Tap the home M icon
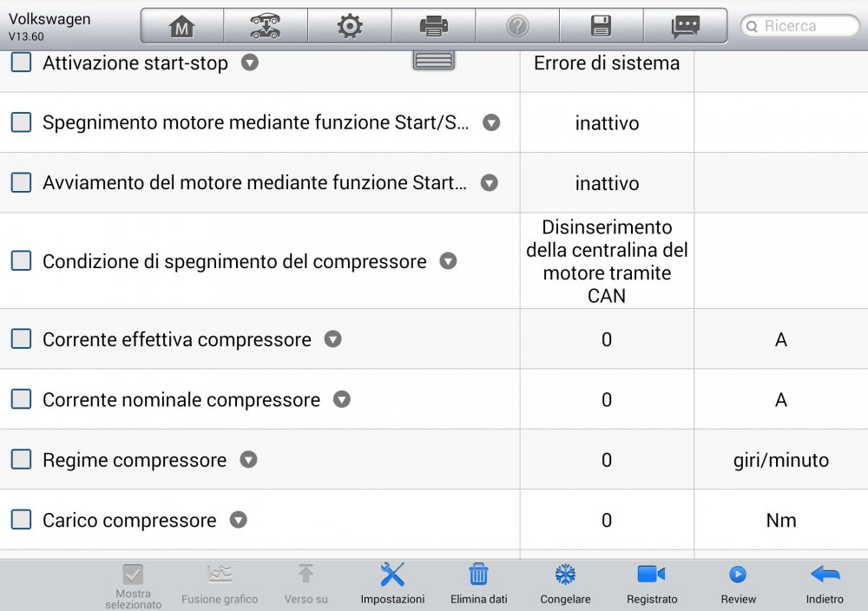 181,26
